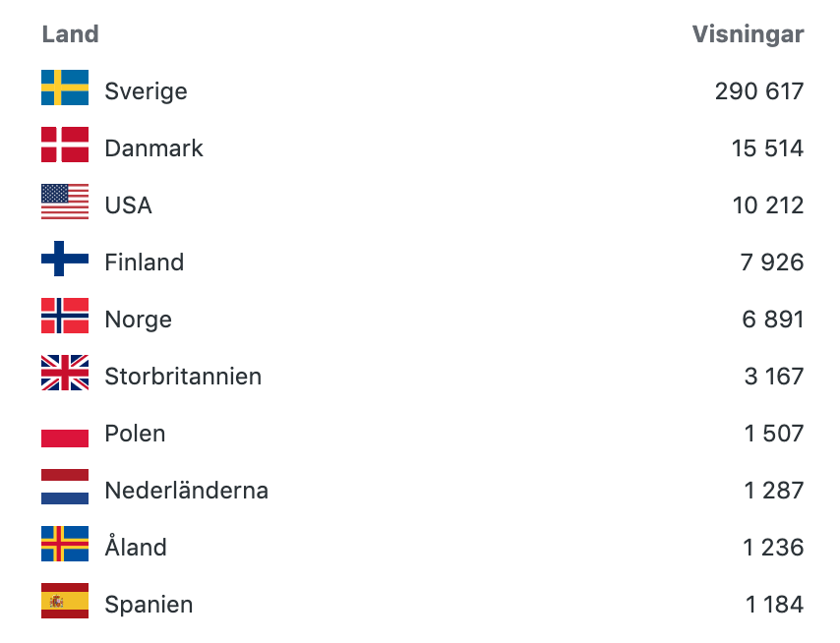840x643 pixels.
Task: Select the Sverige country name
Action: (146, 91)
